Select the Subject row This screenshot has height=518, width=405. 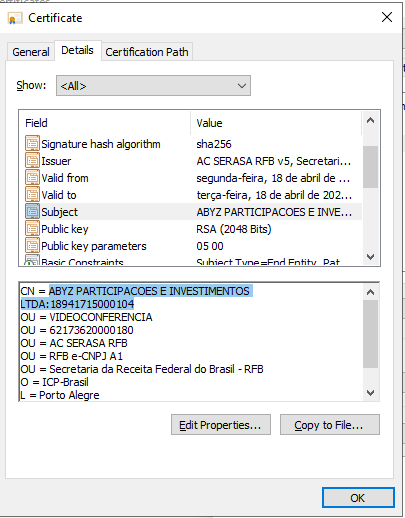pyautogui.click(x=193, y=212)
